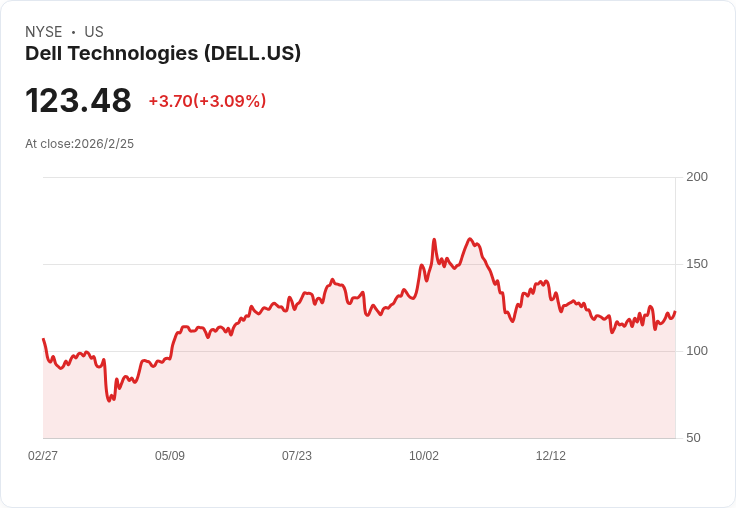Click the Dell Technologies (DELL.US) title
The width and height of the screenshot is (736, 508).
click(x=163, y=53)
